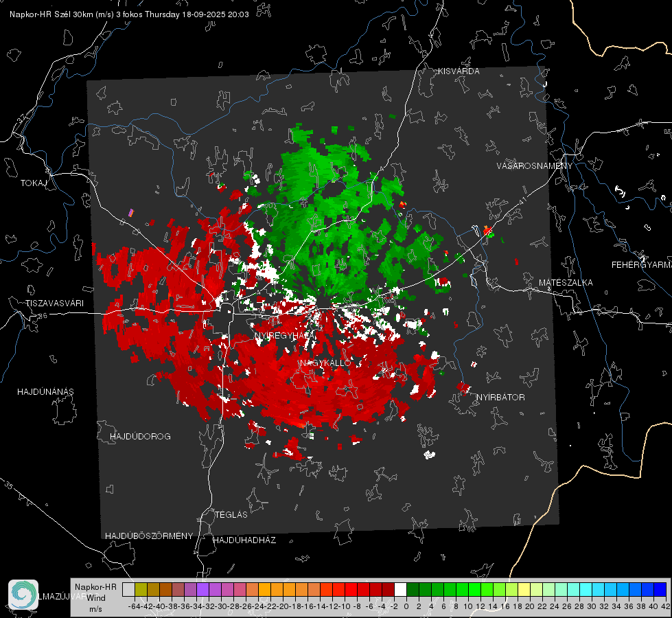
Task: Select the pale yellow legend swatch before 20
Action: [524, 589]
